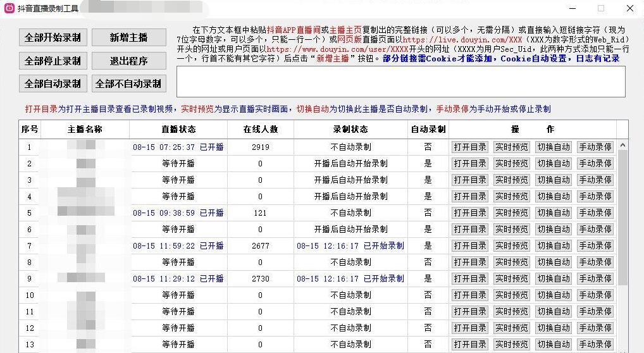644x353 pixels.
Task: Click 主播名称 column header
Action: click(85, 130)
